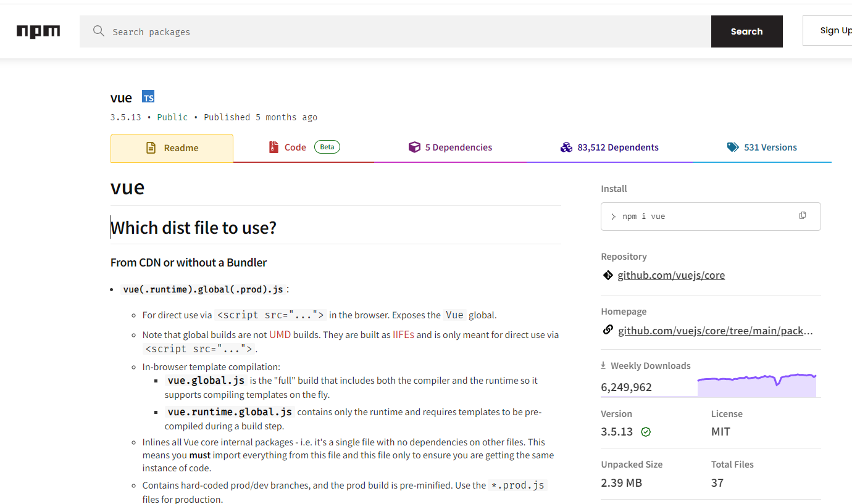Click the weekly downloads arrow icon
Image resolution: width=852 pixels, height=504 pixels.
[603, 366]
